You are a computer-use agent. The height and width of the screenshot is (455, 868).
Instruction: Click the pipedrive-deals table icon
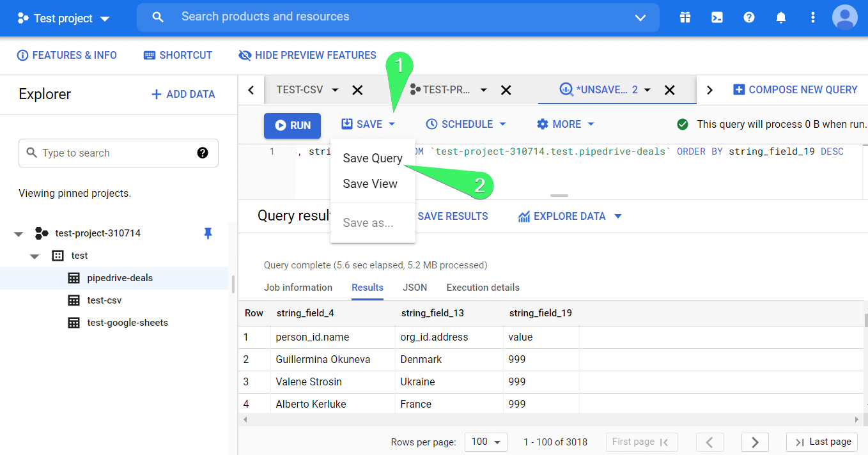coord(74,278)
